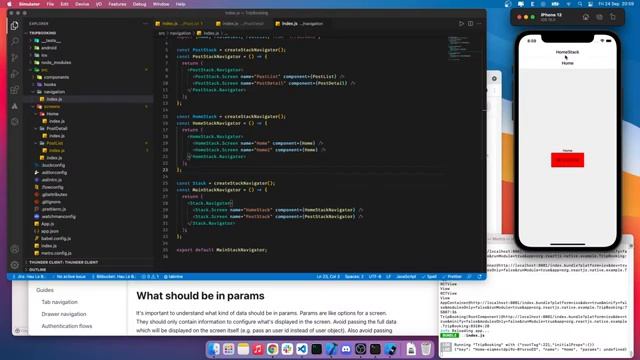The height and width of the screenshot is (360, 640).
Task: Click Spaces: 2 indentation in status bar
Action: (x=354, y=277)
